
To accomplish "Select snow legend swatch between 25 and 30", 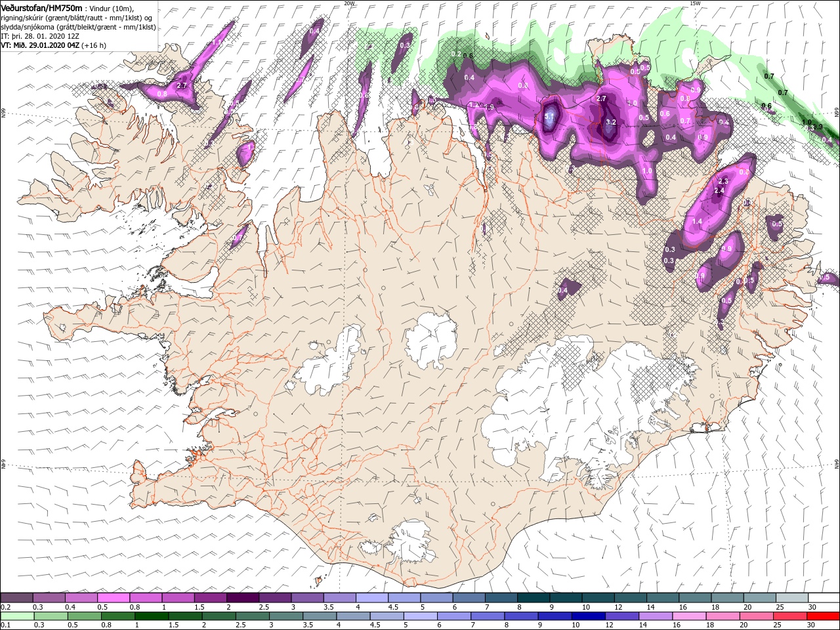I will pyautogui.click(x=791, y=597).
